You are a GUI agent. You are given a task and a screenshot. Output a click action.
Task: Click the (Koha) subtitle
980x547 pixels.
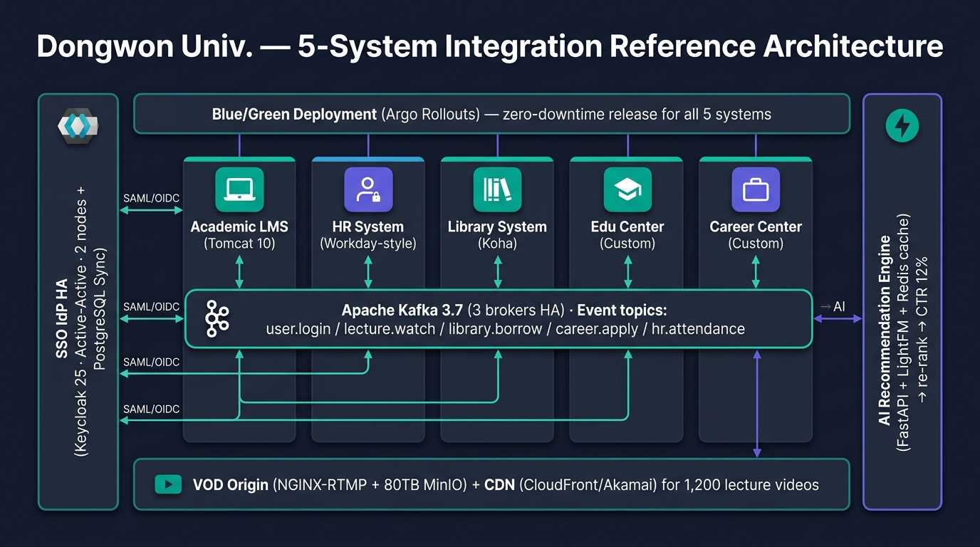tap(497, 244)
